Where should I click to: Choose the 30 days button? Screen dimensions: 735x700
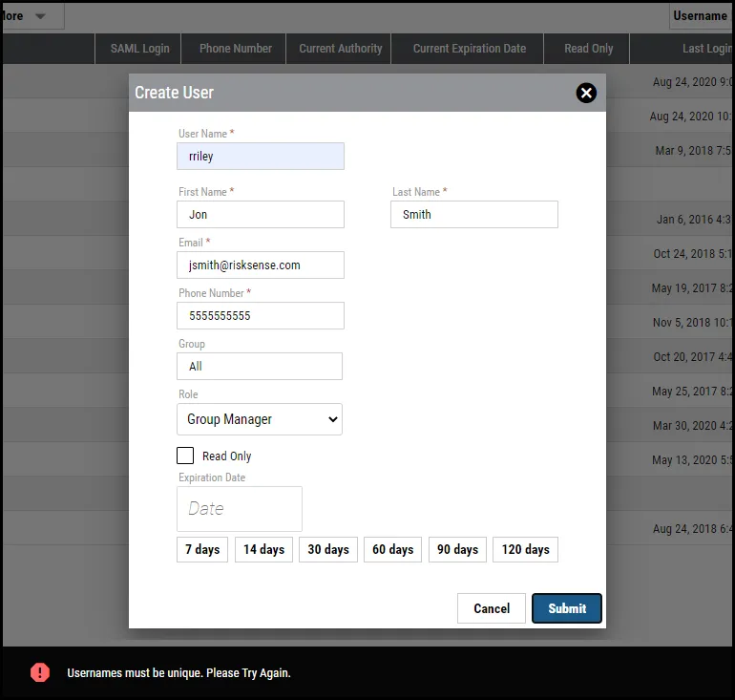328,549
